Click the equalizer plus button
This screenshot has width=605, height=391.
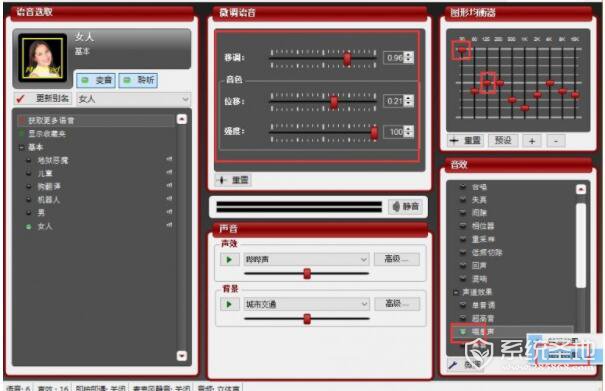(532, 141)
